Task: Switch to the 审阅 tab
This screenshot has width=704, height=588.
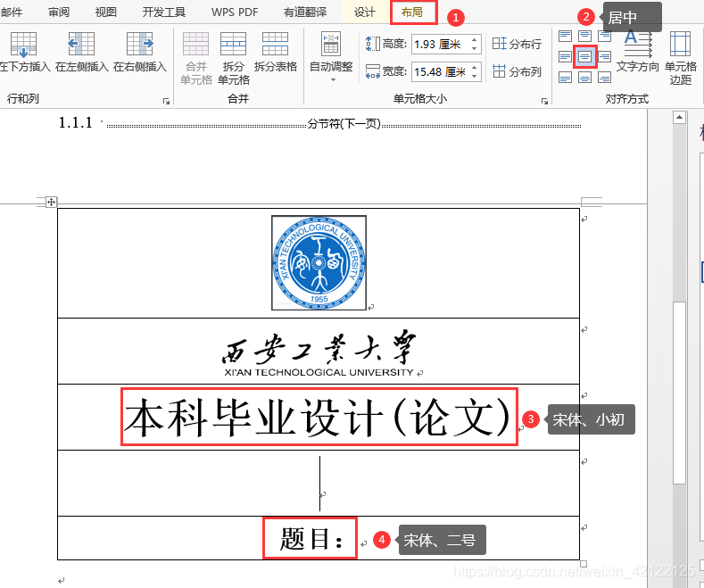Action: tap(59, 12)
